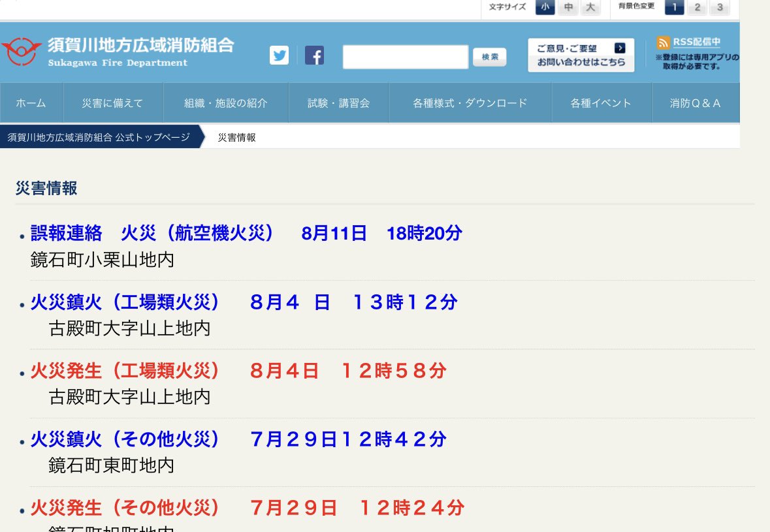Click the 検索 search button

click(x=490, y=57)
